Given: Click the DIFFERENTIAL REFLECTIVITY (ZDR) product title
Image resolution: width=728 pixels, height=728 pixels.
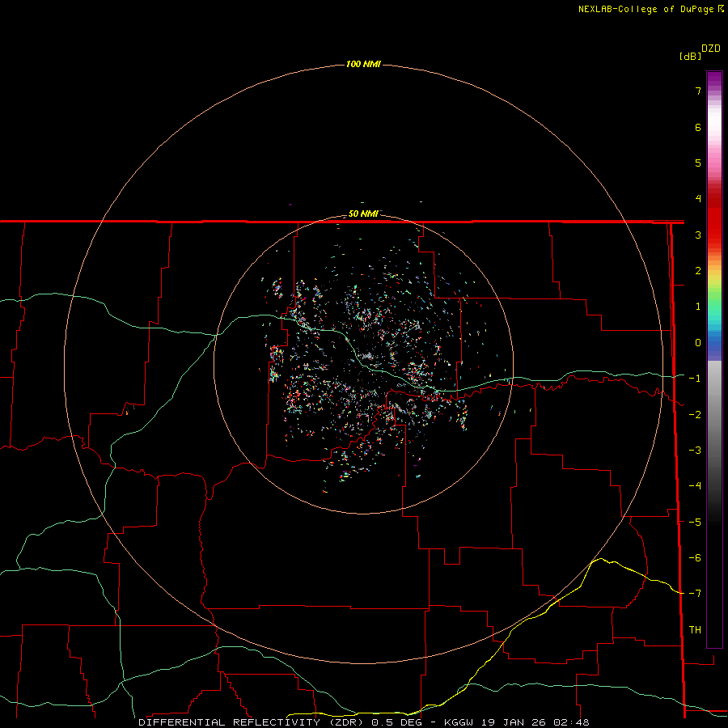Looking at the screenshot, I should (x=252, y=722).
